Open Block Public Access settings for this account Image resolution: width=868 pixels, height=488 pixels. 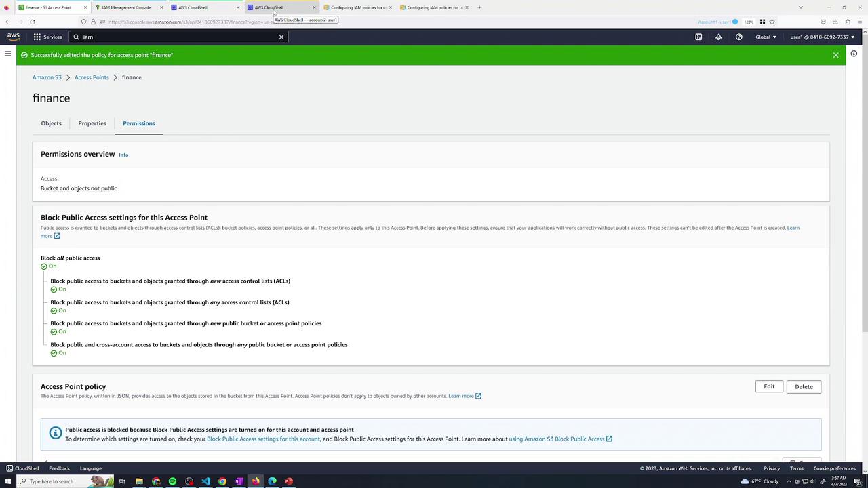(x=263, y=439)
